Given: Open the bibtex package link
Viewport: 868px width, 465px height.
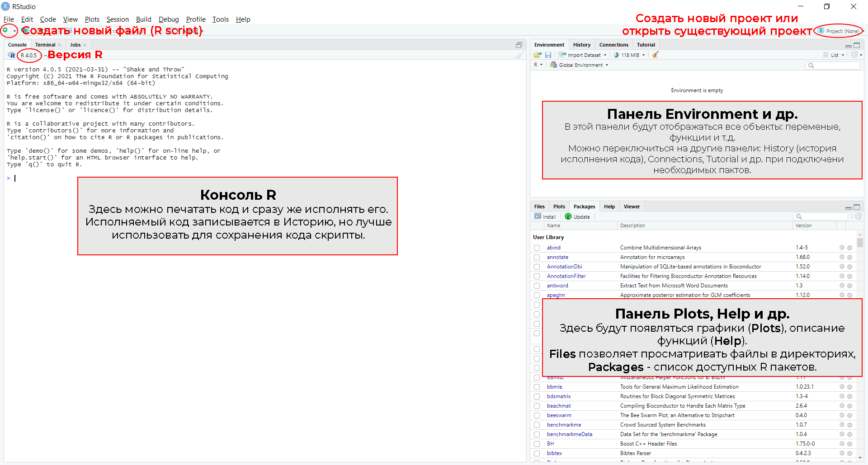Looking at the screenshot, I should point(554,453).
